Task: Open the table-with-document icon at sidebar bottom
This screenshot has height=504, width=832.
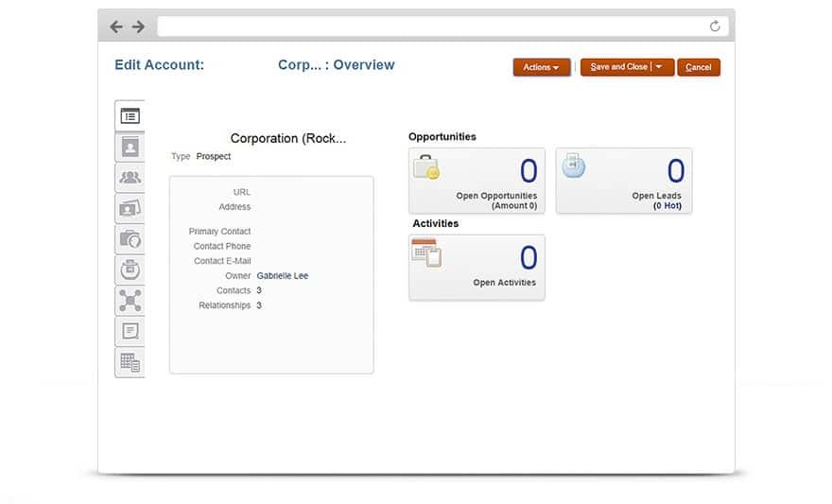Action: [130, 362]
